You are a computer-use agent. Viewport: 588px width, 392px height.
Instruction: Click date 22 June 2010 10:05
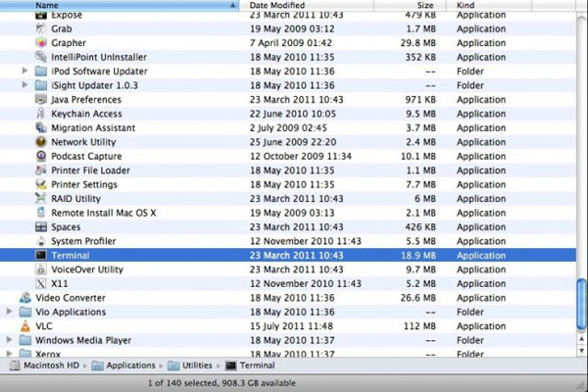point(293,114)
